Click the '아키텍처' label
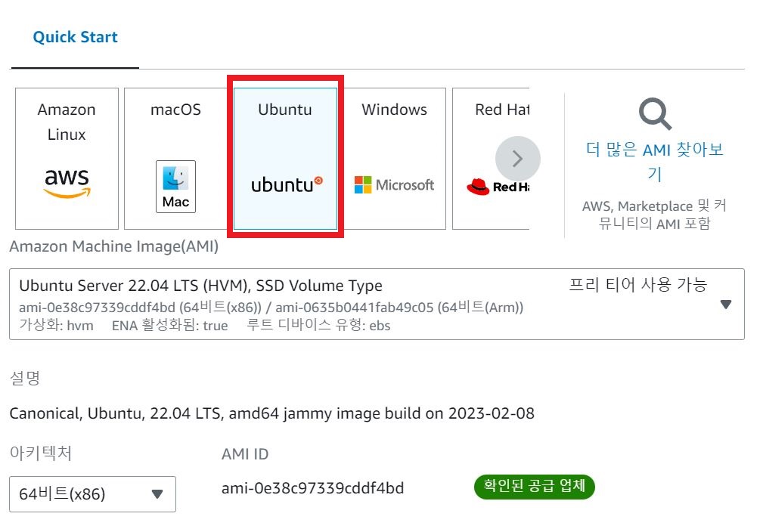 click(x=41, y=453)
